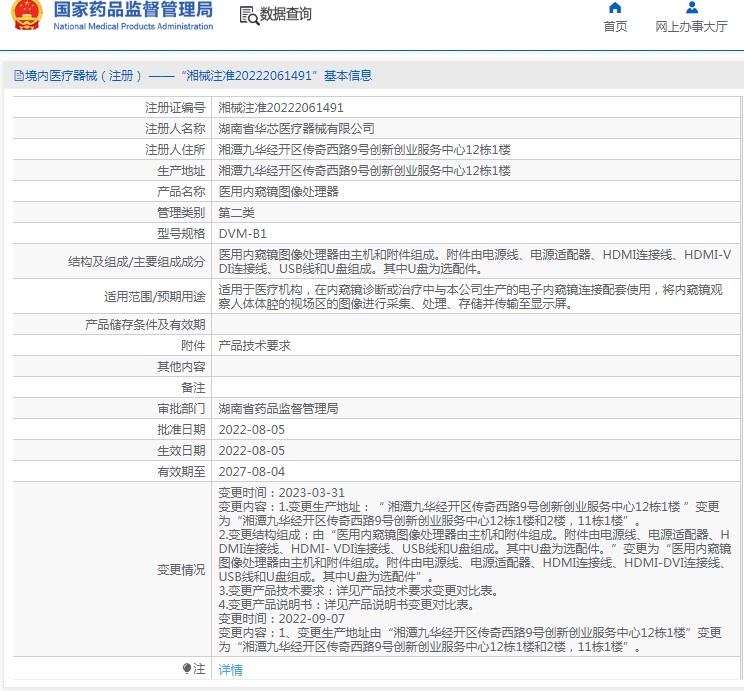The height and width of the screenshot is (691, 744).
Task: Click the 变更情况 label
Action: [x=181, y=570]
